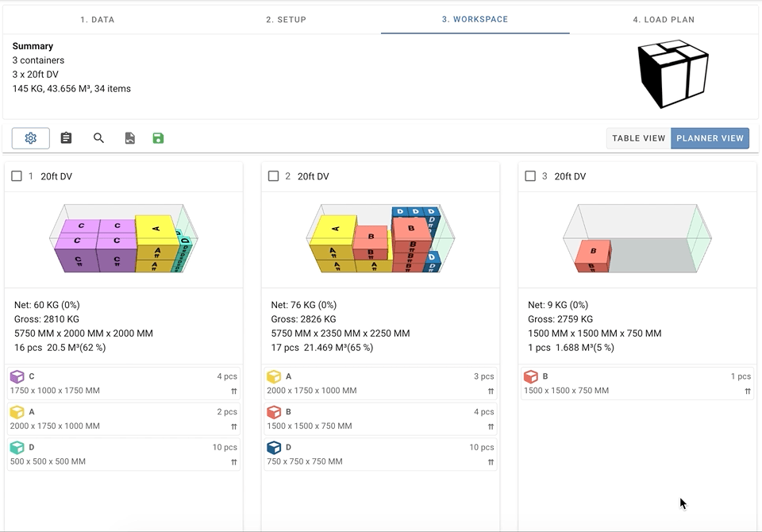Click the blue cube icon for item D
Screen dimensions: 762x532
274,448
